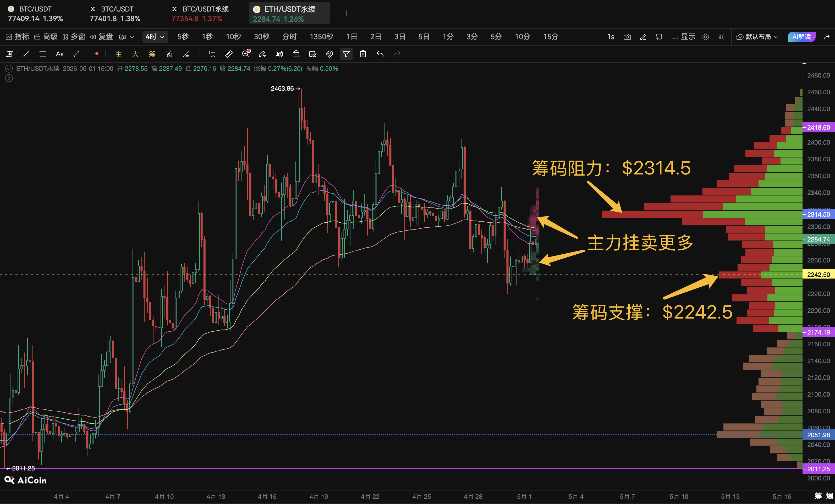Open the candlestick chart type dropdown
The width and height of the screenshot is (835, 504).
pos(127,37)
